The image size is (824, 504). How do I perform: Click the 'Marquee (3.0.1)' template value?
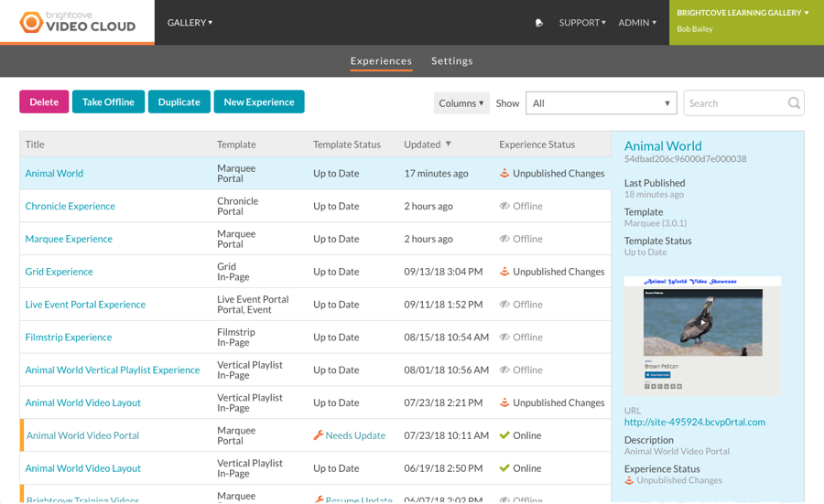pyautogui.click(x=656, y=223)
